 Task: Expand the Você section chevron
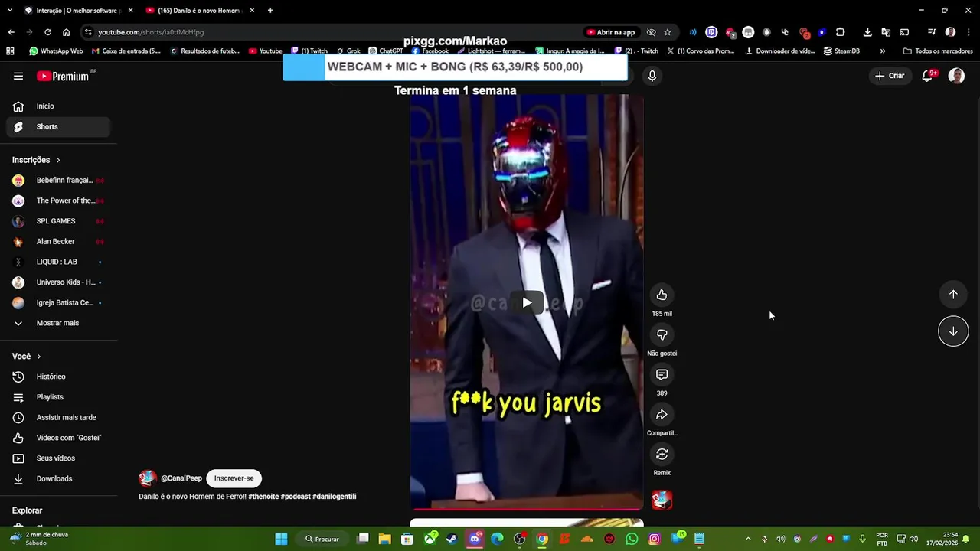coord(39,357)
